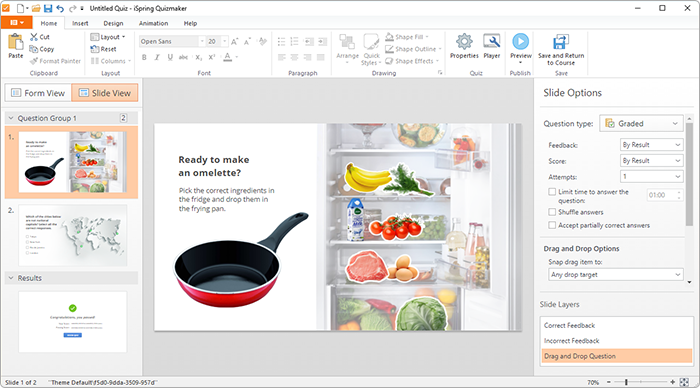Open Quick Styles gallery
Image resolution: width=700 pixels, height=388 pixels.
point(371,49)
